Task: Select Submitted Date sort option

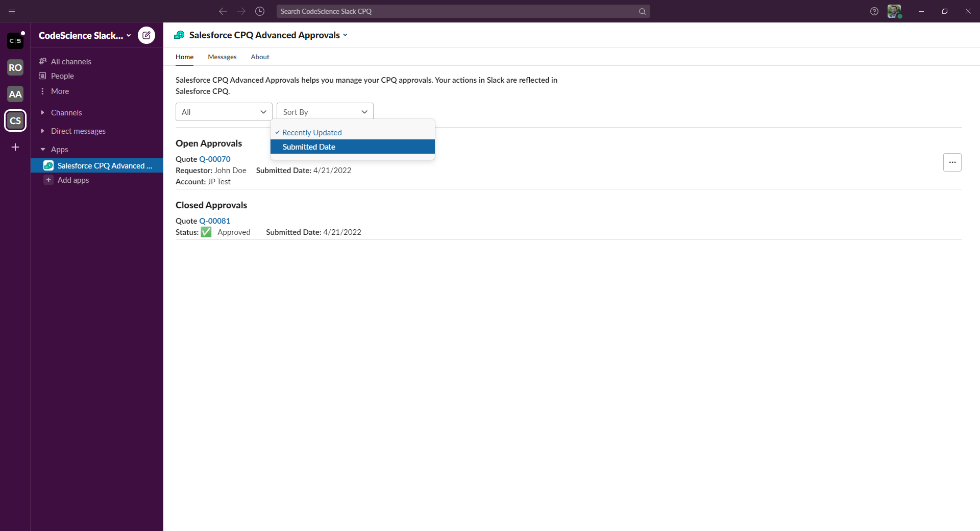Action: click(x=308, y=147)
